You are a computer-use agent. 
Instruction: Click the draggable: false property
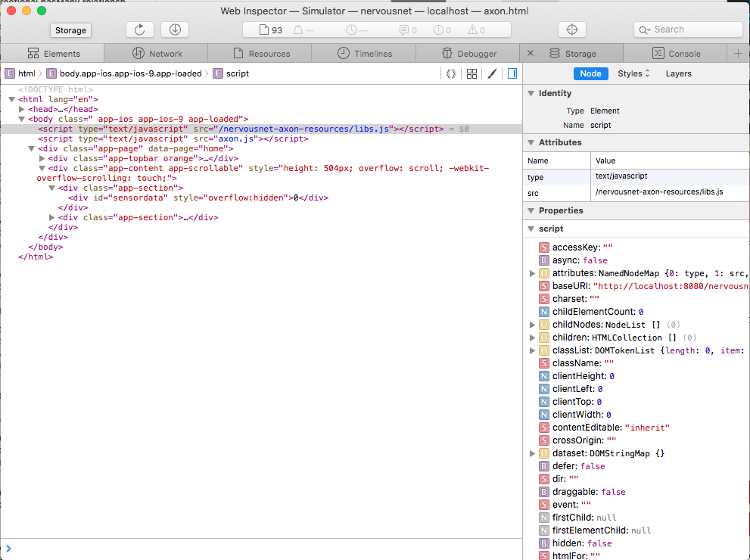tap(582, 492)
